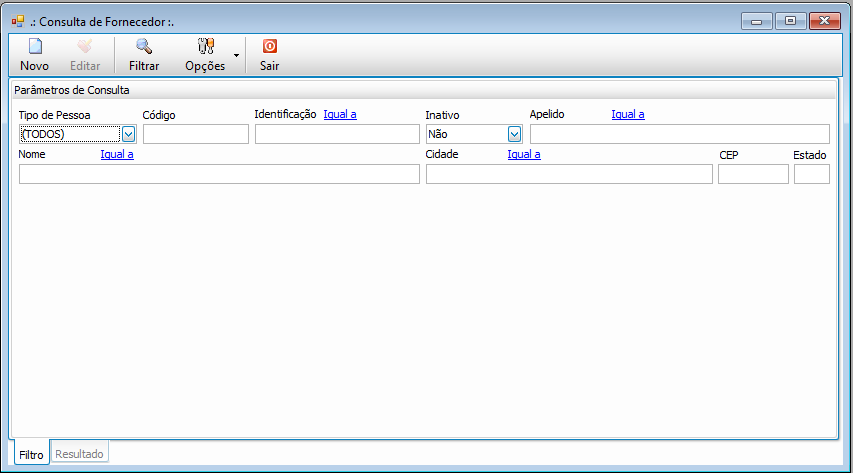The width and height of the screenshot is (853, 473).
Task: Change Cidade comparison via Igual a link
Action: point(524,154)
